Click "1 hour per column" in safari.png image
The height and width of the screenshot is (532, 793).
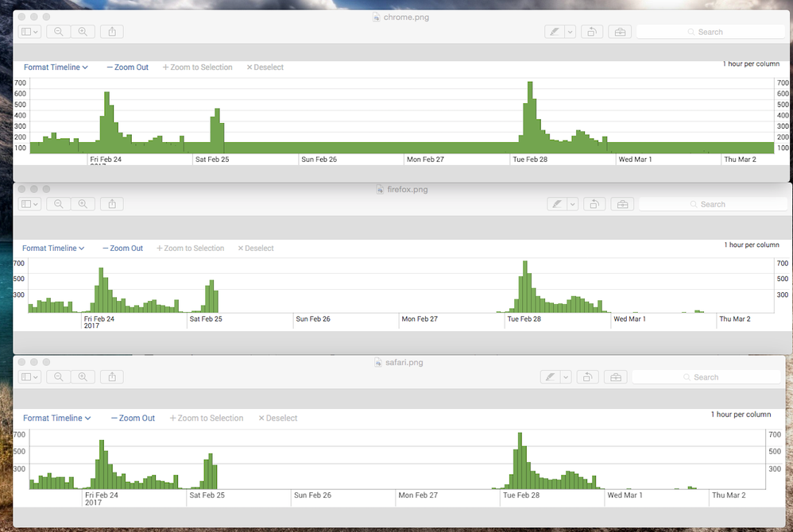[741, 414]
